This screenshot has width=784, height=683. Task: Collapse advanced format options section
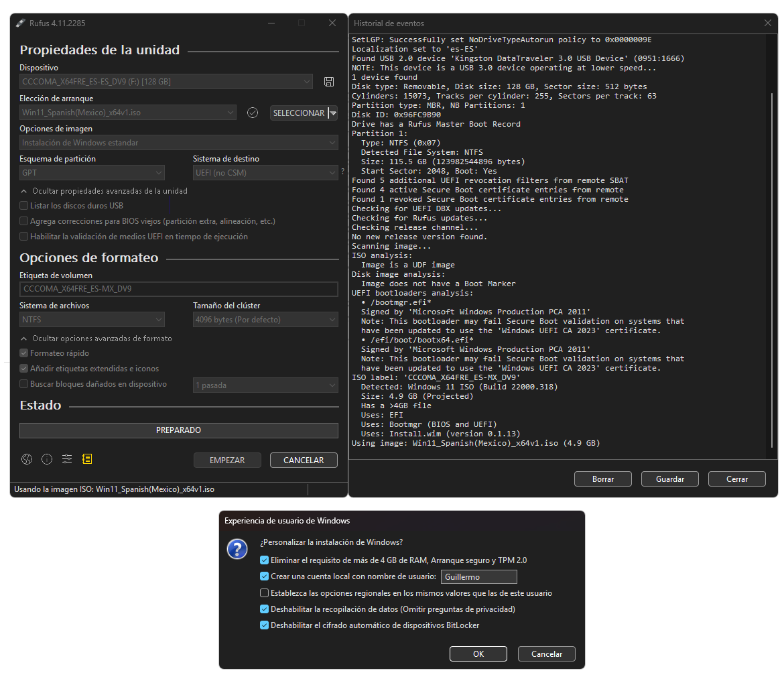point(24,338)
